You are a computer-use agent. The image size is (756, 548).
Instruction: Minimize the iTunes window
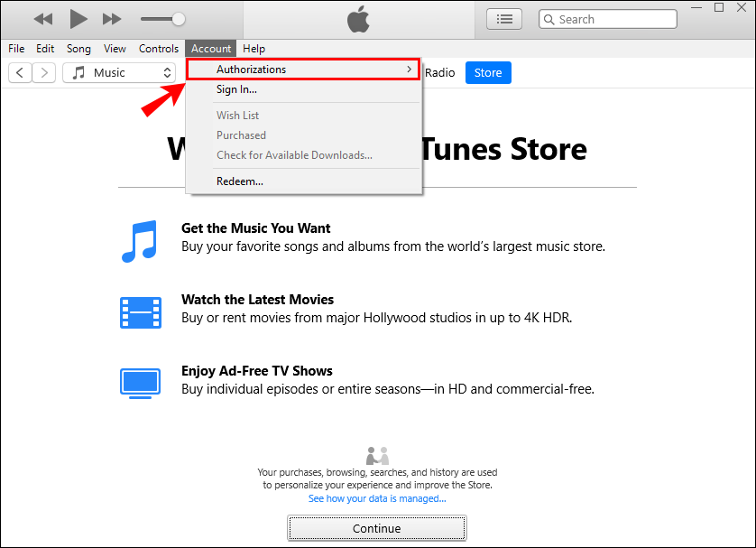(696, 7)
